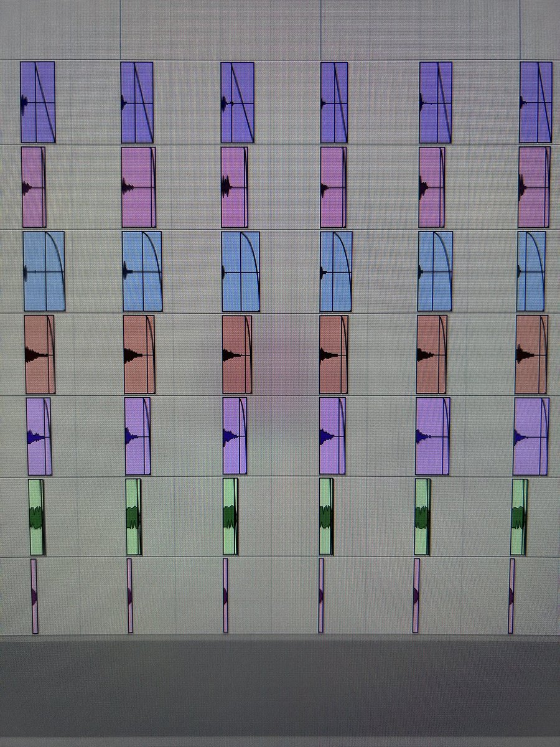
Task: Select second clip on lavender track above green
Action: pos(138,437)
